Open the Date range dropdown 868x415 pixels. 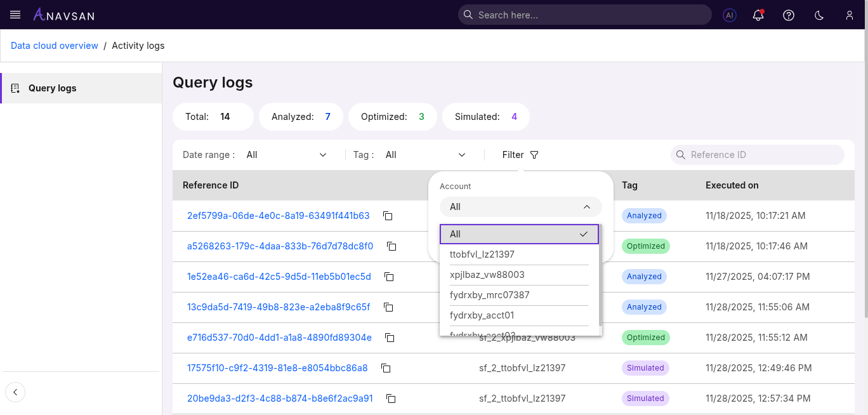click(x=286, y=155)
